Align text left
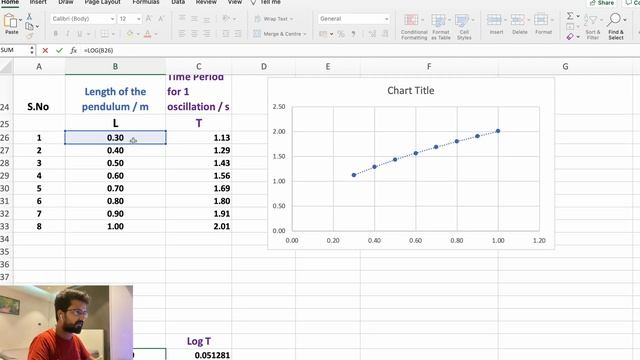This screenshot has height=360, width=640. tap(182, 34)
